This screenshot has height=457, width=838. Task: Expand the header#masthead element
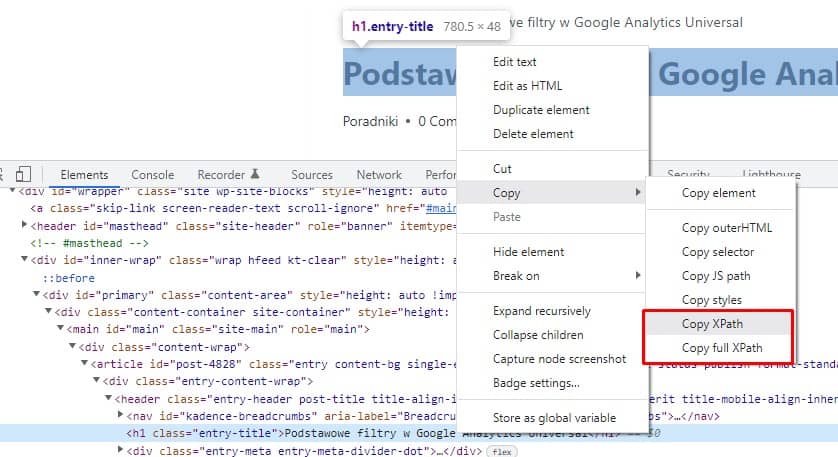[24, 226]
